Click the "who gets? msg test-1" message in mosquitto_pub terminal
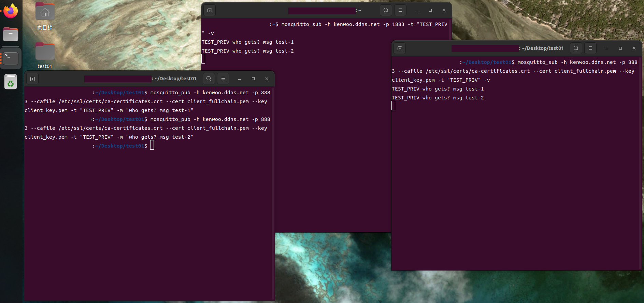Image resolution: width=644 pixels, height=303 pixels. [160, 110]
